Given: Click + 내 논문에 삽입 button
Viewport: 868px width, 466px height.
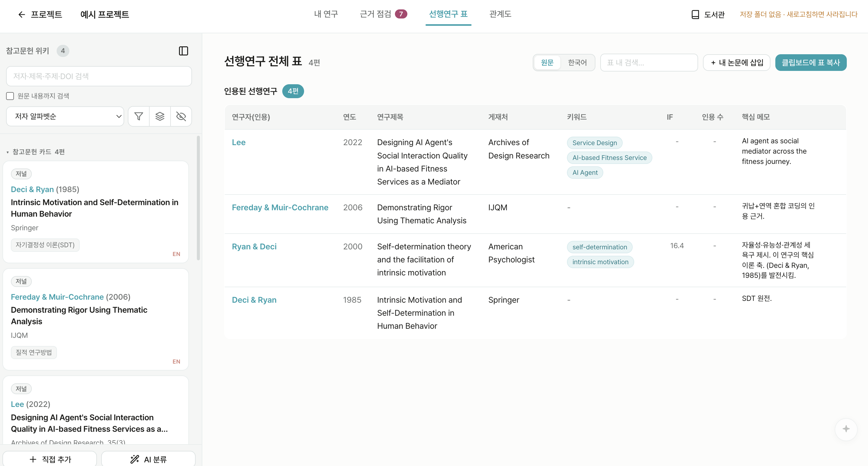Looking at the screenshot, I should pos(737,62).
